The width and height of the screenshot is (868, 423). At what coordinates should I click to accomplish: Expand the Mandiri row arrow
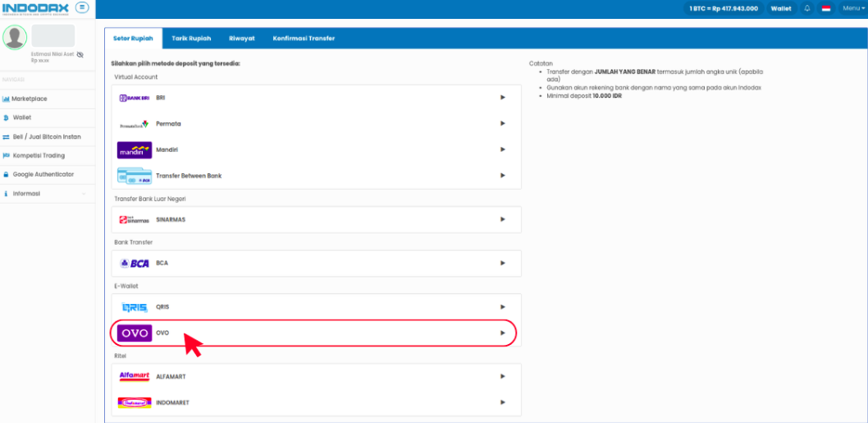pos(503,149)
